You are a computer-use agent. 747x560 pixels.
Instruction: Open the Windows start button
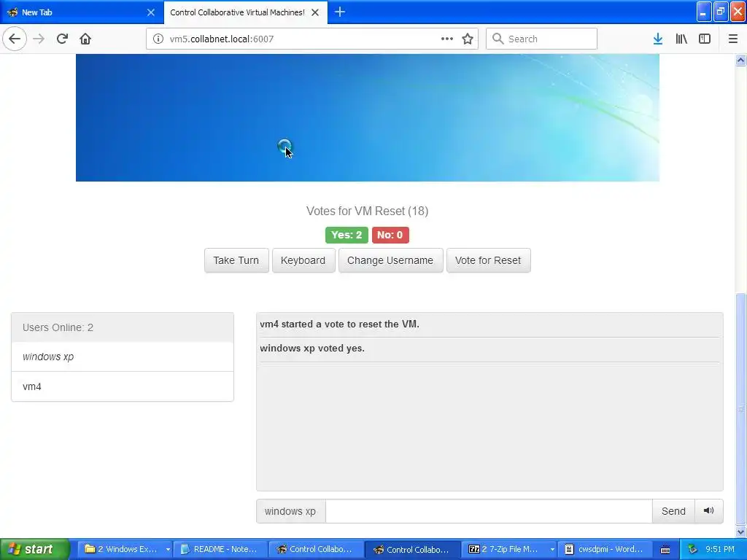(35, 549)
